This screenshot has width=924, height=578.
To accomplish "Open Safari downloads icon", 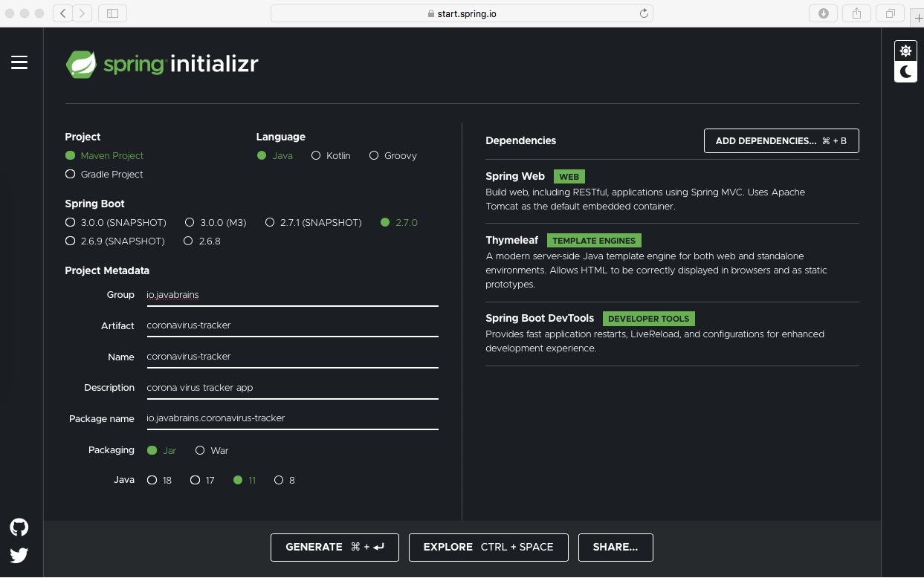I will point(824,13).
